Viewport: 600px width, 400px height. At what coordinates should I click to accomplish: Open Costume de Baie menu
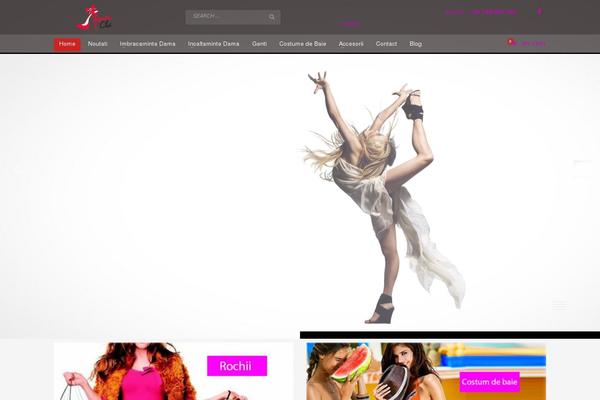coord(303,44)
